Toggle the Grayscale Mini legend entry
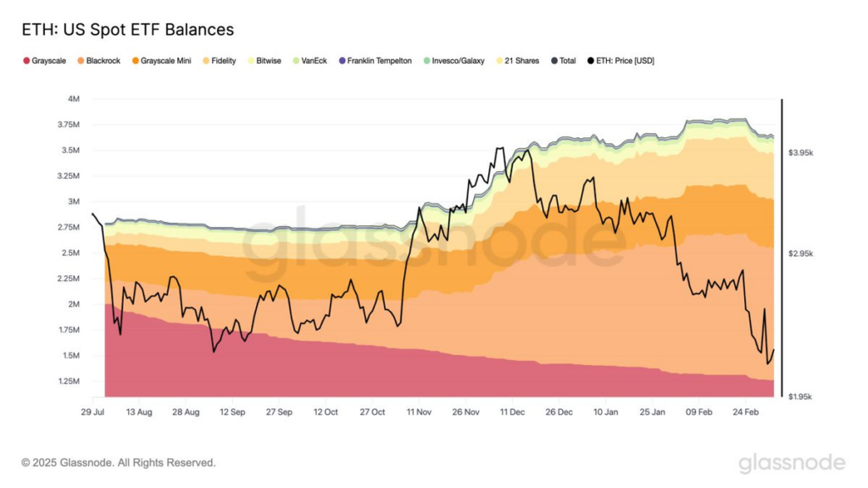The image size is (868, 488). 165,61
